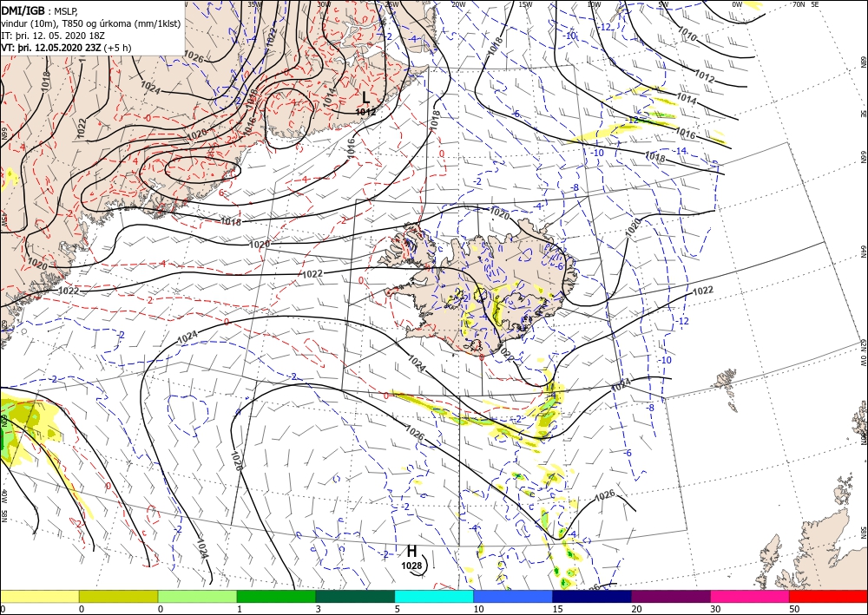This screenshot has width=868, height=615.
Task: Click the "1028" value below the H
Action: click(x=411, y=566)
